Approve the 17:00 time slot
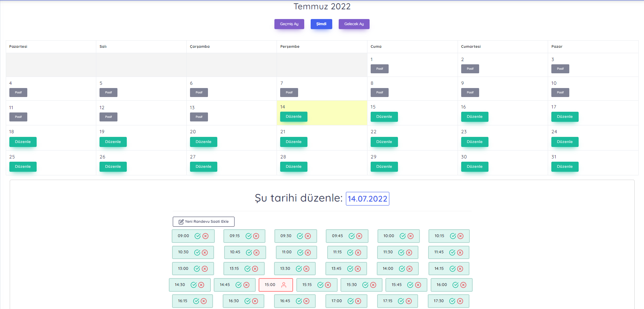Viewport: 644px width, 309px height. tap(351, 301)
